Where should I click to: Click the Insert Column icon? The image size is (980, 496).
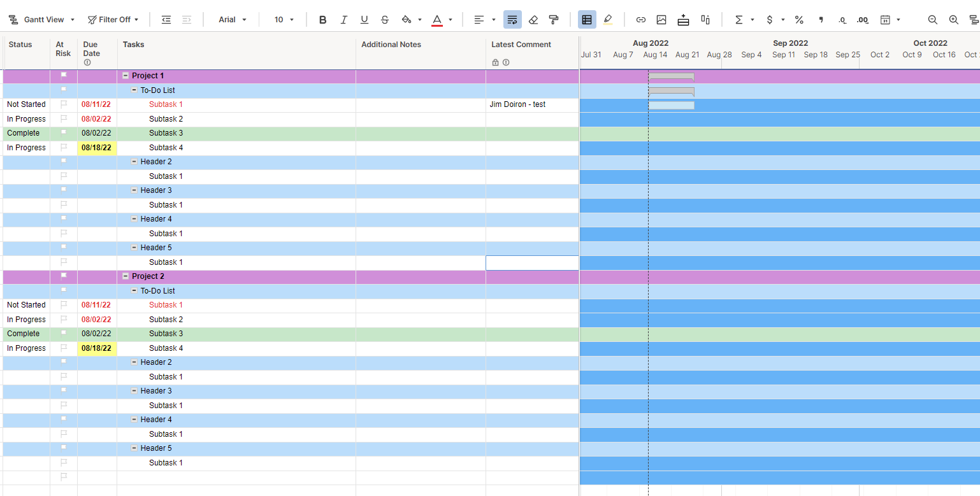point(705,20)
